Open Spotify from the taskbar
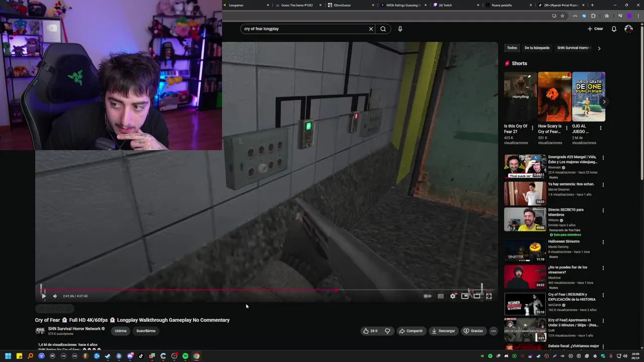This screenshot has width=644, height=362. 185,356
